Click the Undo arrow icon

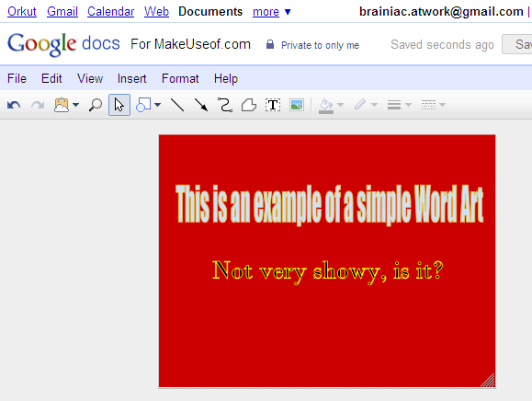[14, 105]
